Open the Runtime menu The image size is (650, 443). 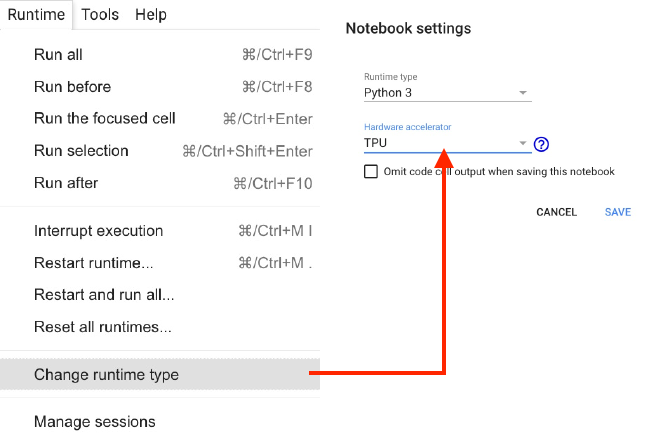[x=36, y=15]
